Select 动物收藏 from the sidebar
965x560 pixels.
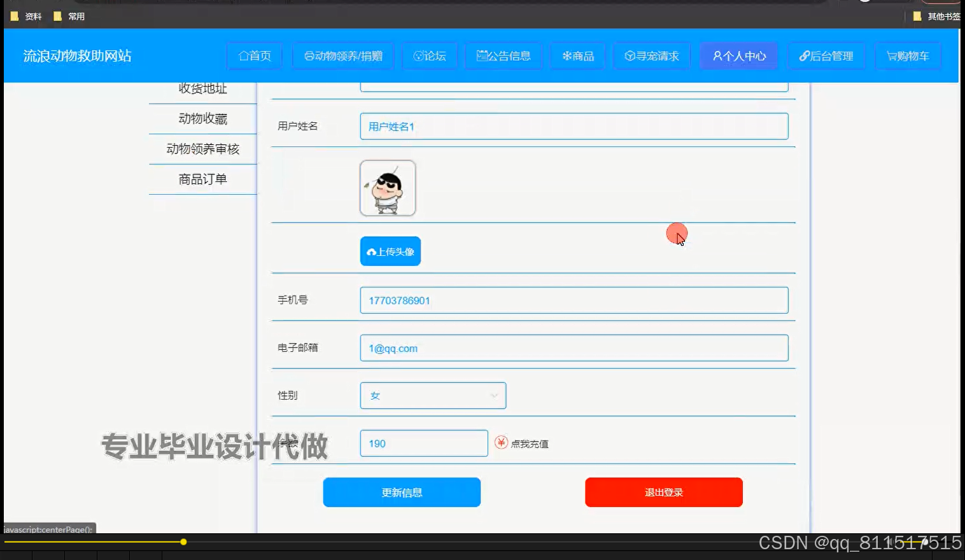point(202,119)
